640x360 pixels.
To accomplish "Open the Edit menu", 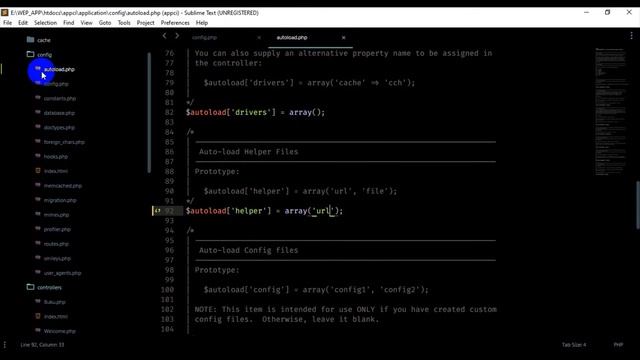I will (23, 23).
